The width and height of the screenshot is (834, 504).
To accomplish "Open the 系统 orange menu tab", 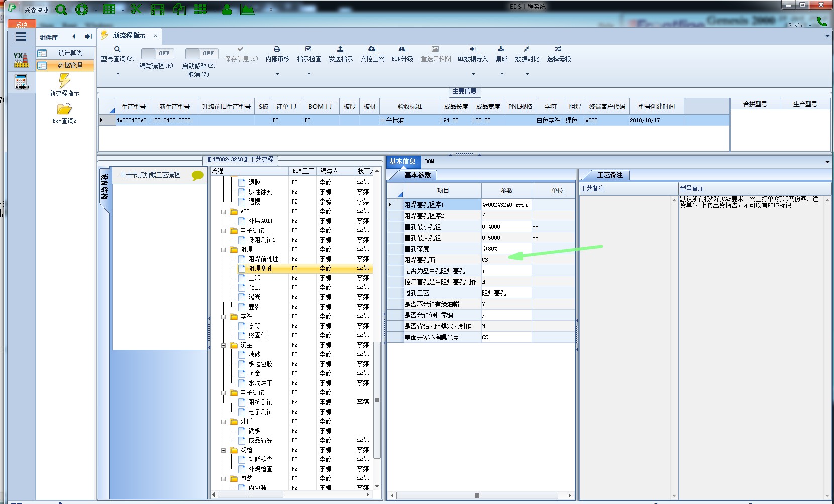I will click(22, 24).
